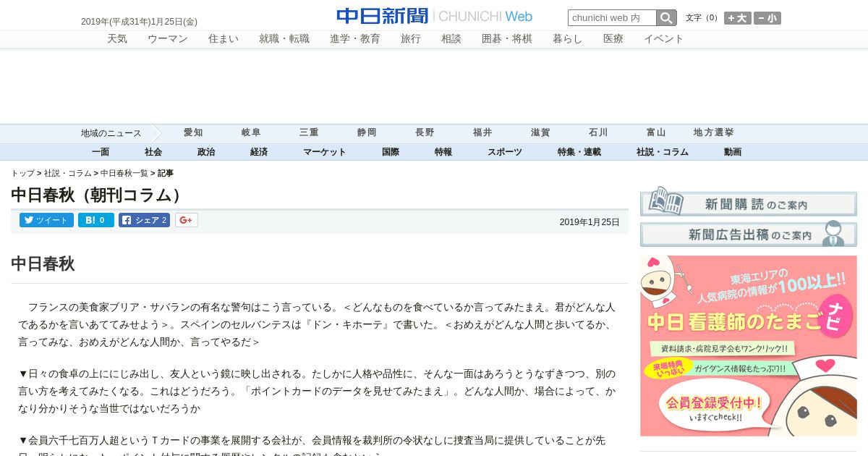Screen dimensions: 868x456
Task: Click the 地域のニュース label
Action: click(111, 133)
